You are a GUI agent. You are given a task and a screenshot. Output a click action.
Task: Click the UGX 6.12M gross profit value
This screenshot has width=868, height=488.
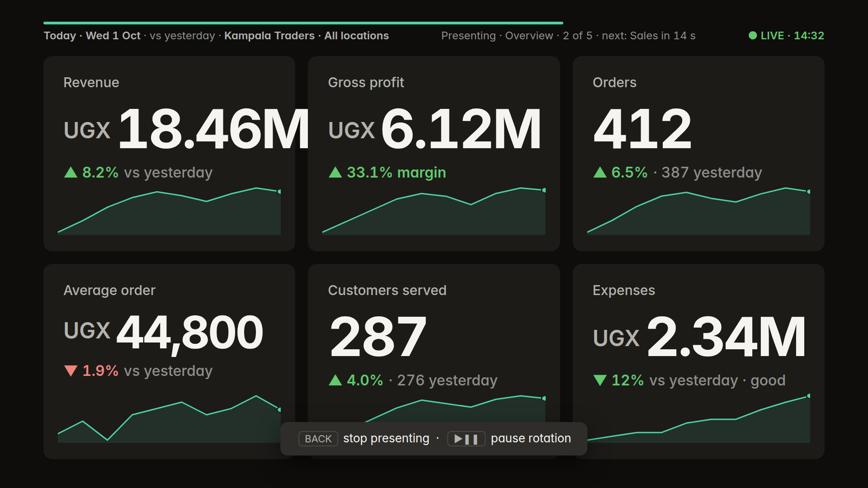(435, 129)
